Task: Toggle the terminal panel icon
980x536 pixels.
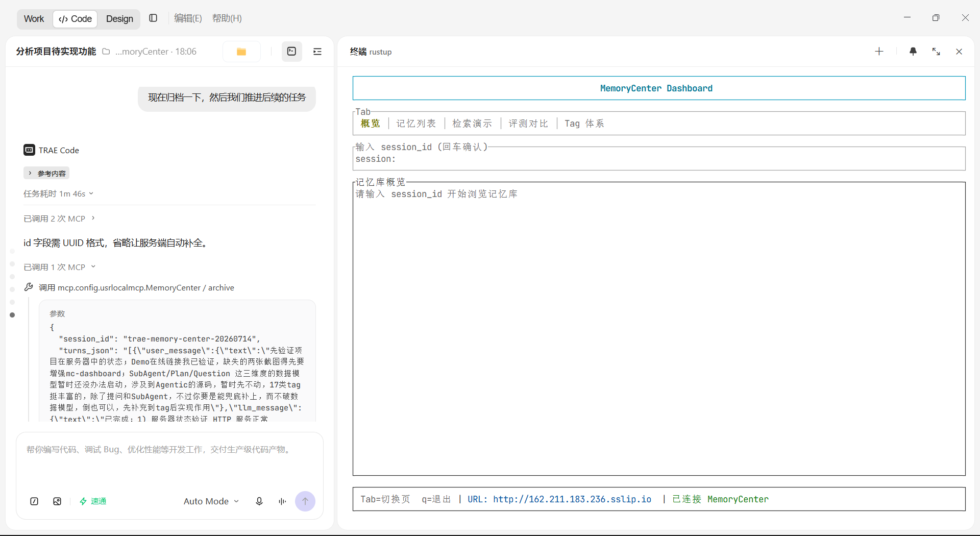Action: 292,52
